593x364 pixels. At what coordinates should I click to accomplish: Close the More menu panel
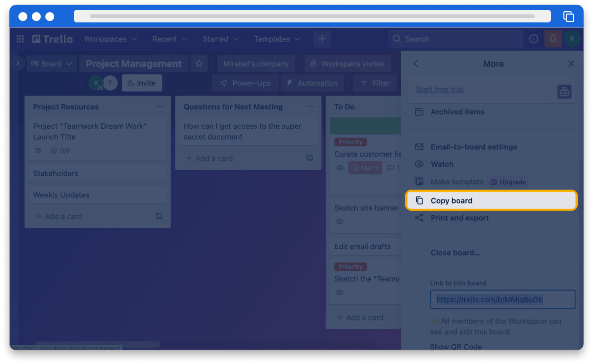pos(571,64)
